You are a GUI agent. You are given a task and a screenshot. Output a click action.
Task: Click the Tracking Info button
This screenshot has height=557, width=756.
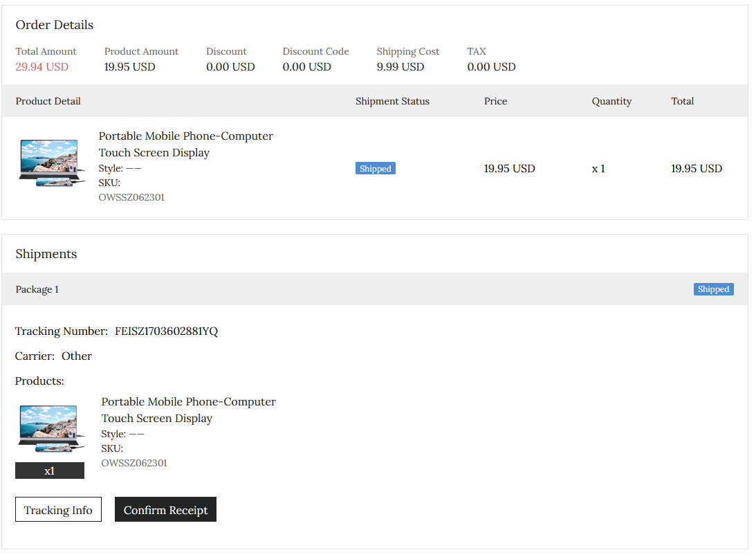coord(58,509)
